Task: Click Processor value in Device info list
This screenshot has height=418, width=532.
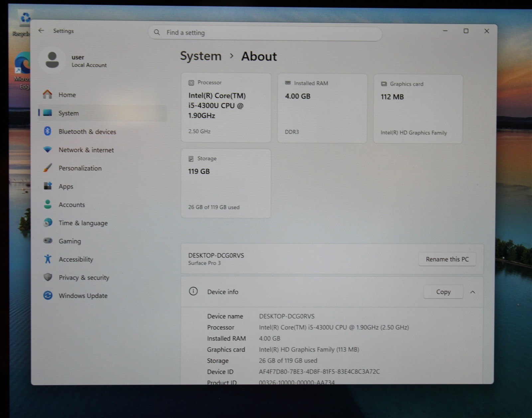Action: tap(334, 327)
